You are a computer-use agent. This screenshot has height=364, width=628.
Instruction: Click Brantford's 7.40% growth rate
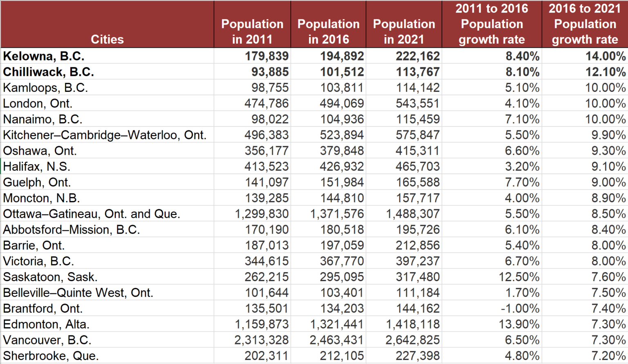585,308
